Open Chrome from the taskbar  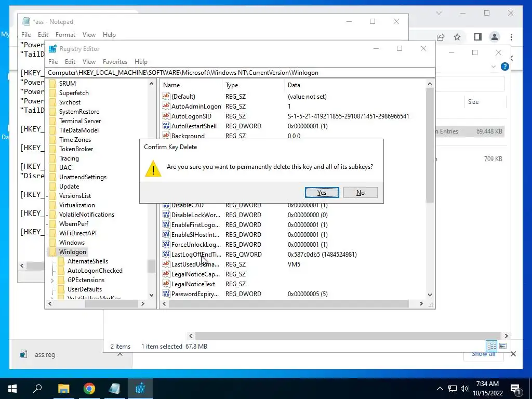click(89, 389)
